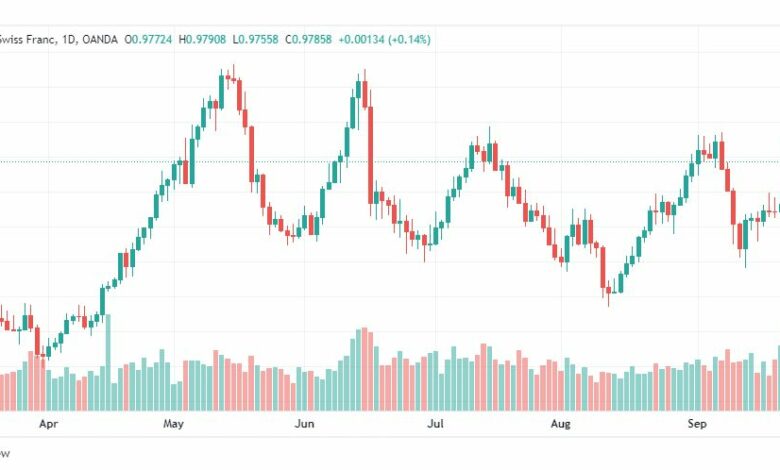
Task: Select the low value L0.97558 in legend
Action: pyautogui.click(x=255, y=39)
